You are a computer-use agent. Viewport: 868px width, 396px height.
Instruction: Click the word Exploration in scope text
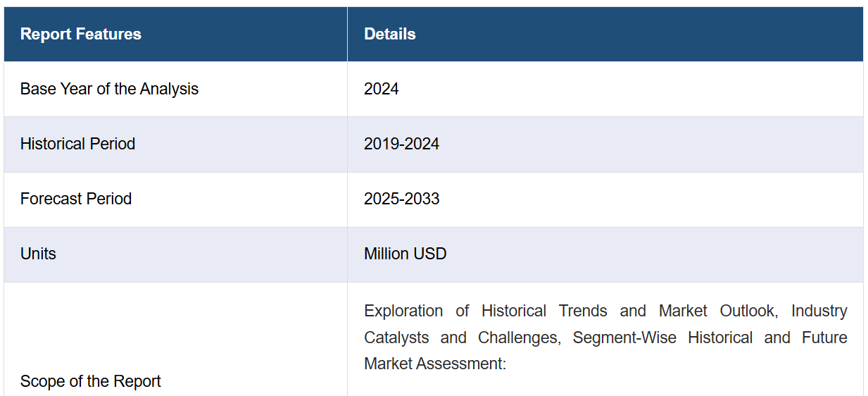pyautogui.click(x=403, y=311)
